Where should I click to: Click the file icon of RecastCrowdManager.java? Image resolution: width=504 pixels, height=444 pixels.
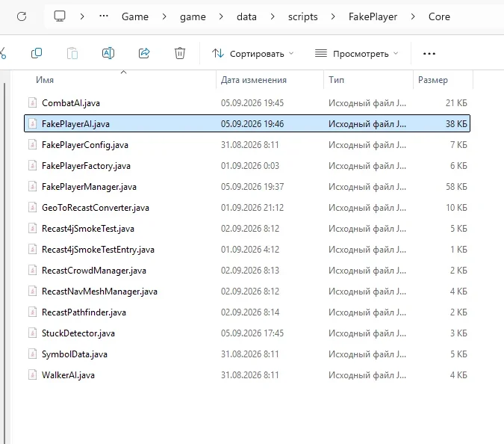click(x=32, y=270)
